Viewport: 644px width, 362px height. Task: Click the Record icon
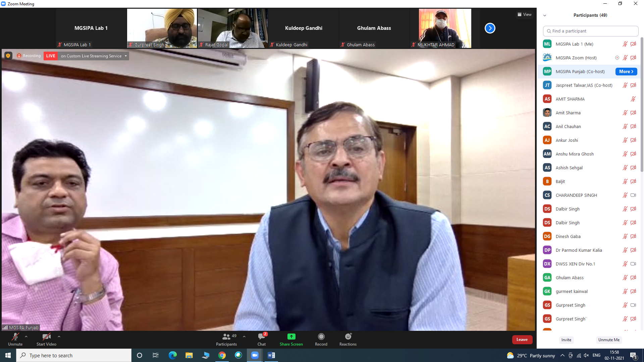tap(321, 337)
